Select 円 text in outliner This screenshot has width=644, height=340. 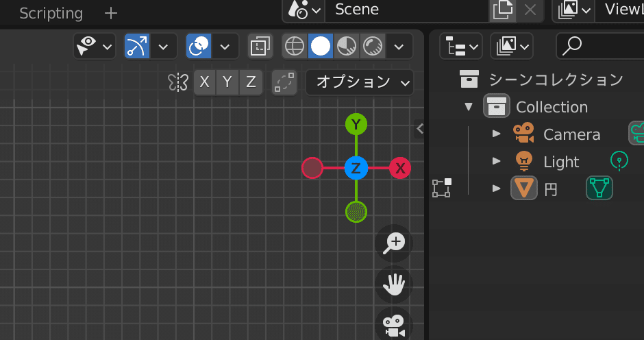pyautogui.click(x=551, y=189)
